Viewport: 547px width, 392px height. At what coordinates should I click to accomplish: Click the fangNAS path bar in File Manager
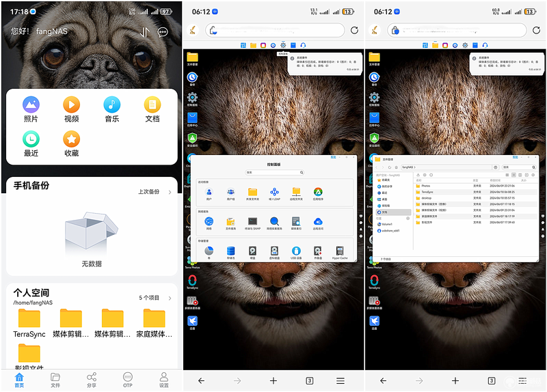pyautogui.click(x=446, y=167)
